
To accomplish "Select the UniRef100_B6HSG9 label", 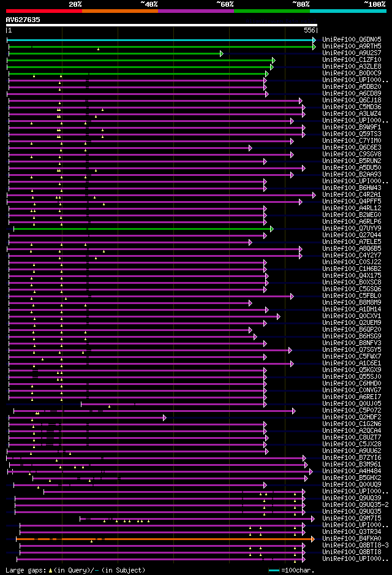I will tap(352, 337).
